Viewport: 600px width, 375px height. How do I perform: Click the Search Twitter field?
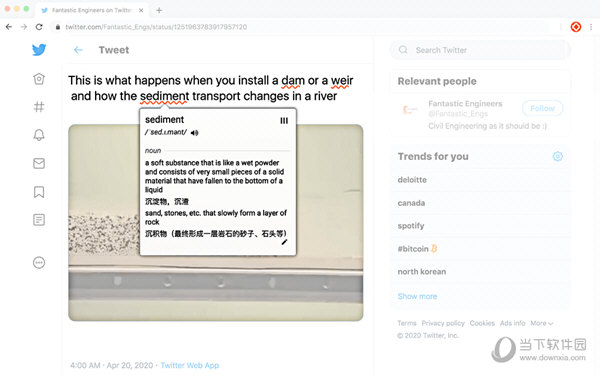pos(480,50)
